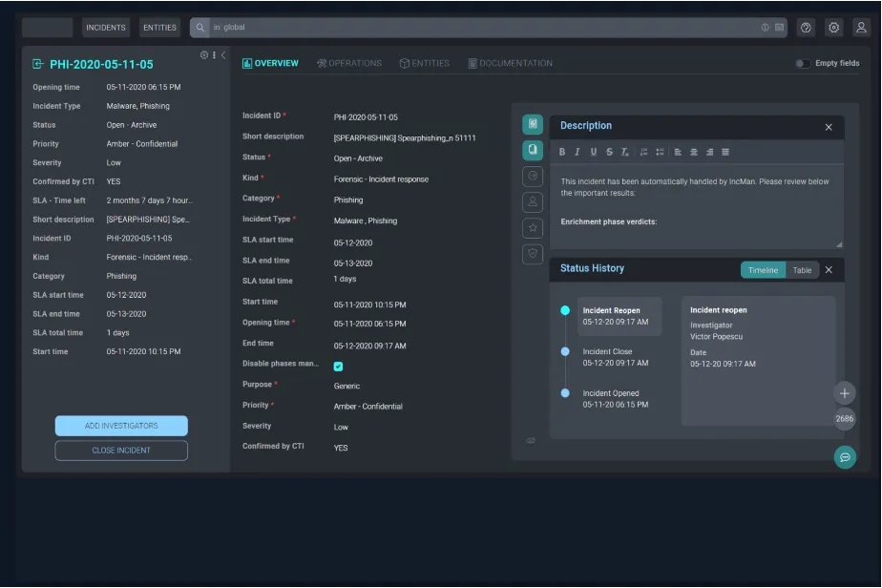Switch Status History to Table view
Image resolution: width=882 pixels, height=588 pixels.
click(x=802, y=270)
